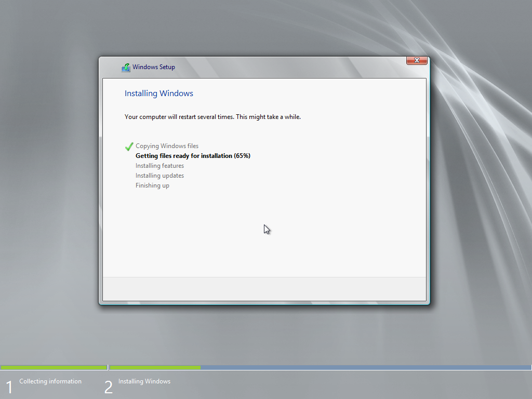Click the 'Your computer will restart several times' message
This screenshot has width=532, height=399.
(212, 117)
